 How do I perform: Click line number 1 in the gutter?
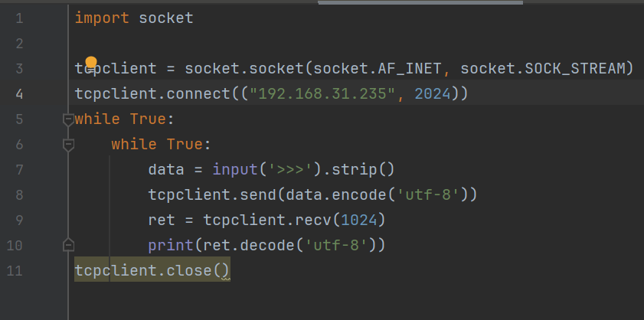tap(19, 18)
